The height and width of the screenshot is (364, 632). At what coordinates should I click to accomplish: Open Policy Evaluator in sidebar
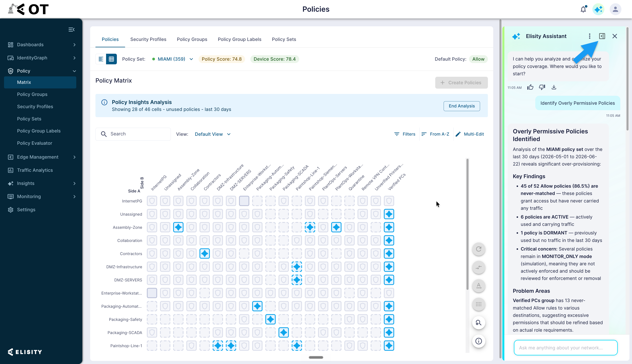[35, 143]
